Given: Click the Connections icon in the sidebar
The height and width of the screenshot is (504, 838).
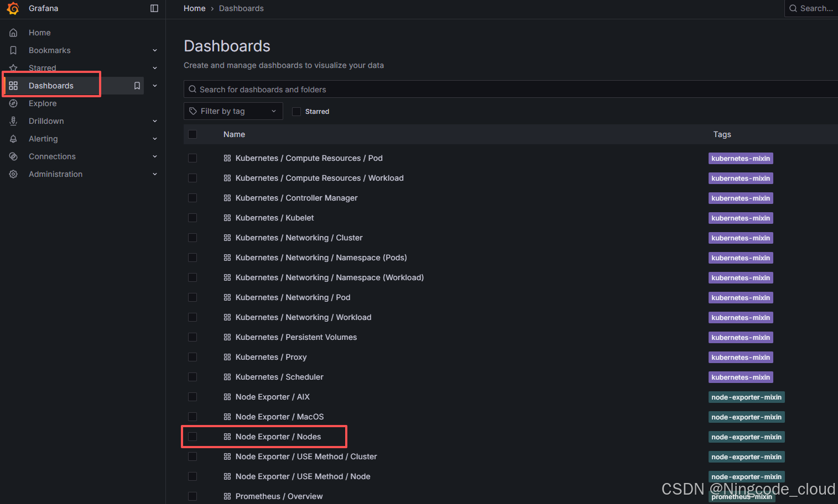Looking at the screenshot, I should pos(13,156).
